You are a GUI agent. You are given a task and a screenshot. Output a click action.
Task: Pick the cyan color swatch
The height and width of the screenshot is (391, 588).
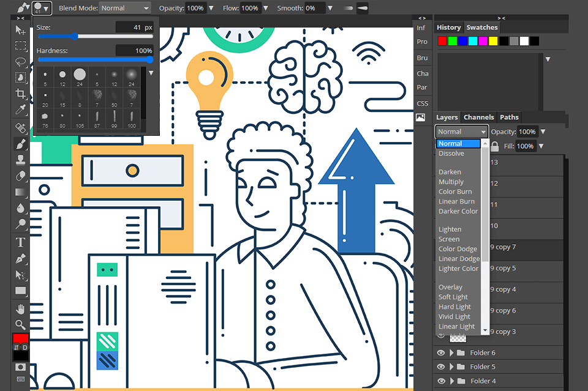pos(474,41)
